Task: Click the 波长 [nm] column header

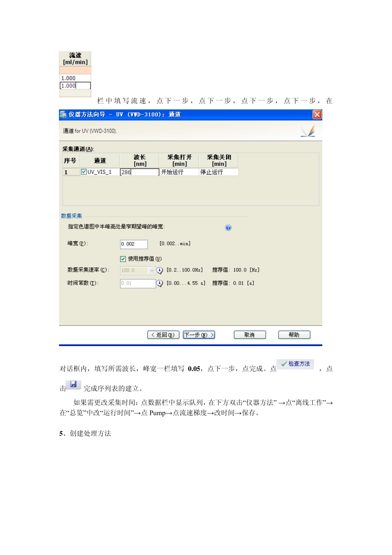Action: (139, 161)
